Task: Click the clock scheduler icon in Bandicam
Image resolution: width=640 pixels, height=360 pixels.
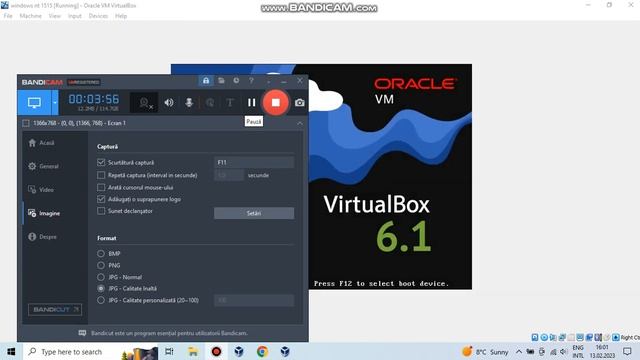Action: [x=236, y=81]
